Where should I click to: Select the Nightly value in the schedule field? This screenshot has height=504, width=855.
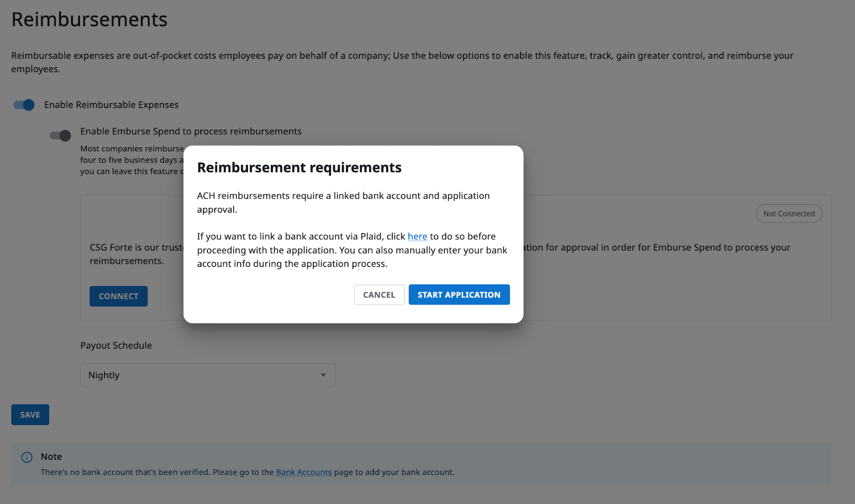[104, 375]
